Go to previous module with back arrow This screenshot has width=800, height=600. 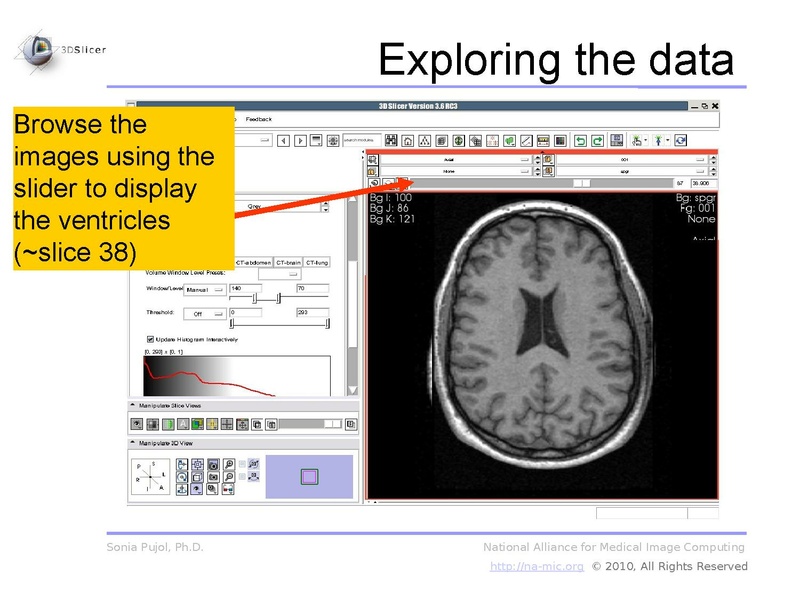pyautogui.click(x=283, y=140)
